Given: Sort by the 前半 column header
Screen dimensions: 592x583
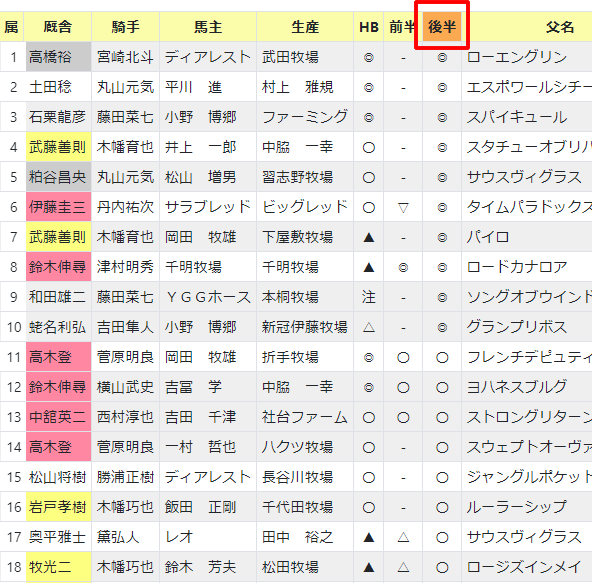Looking at the screenshot, I should (x=402, y=26).
